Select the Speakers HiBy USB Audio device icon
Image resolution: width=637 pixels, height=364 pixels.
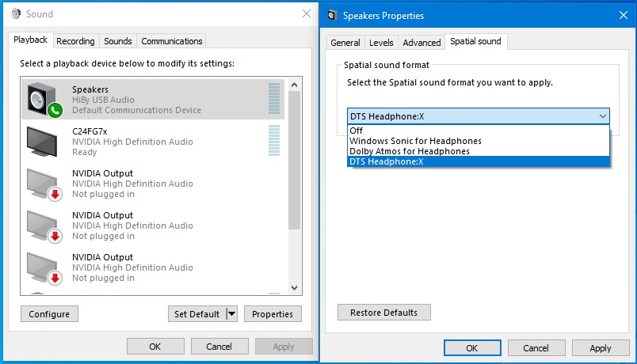pos(44,100)
